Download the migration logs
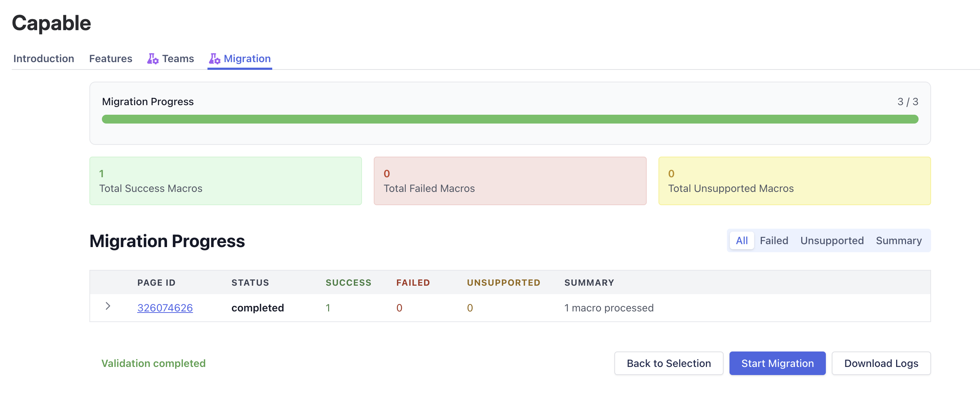Image resolution: width=980 pixels, height=414 pixels. tap(881, 363)
